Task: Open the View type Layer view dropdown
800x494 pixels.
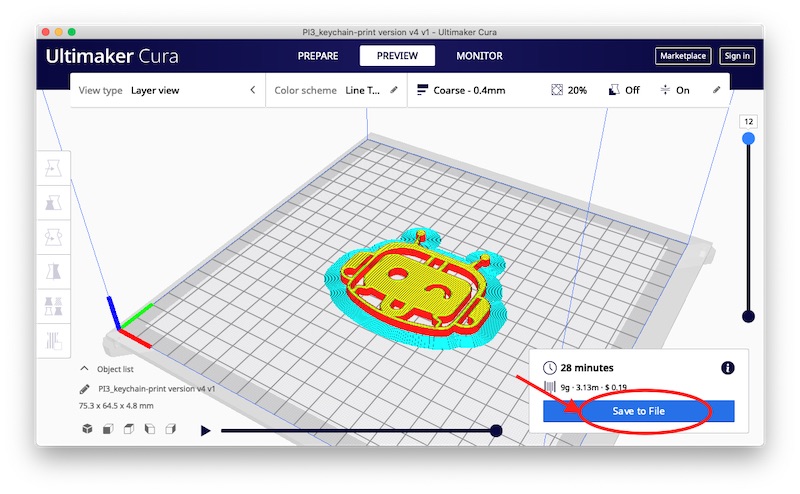Action: coord(167,90)
